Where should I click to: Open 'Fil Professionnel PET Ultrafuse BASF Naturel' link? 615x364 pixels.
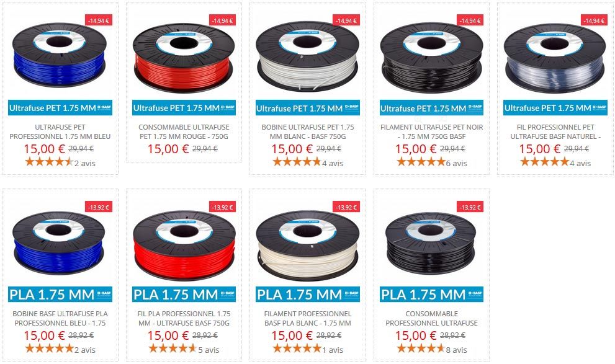coord(555,131)
